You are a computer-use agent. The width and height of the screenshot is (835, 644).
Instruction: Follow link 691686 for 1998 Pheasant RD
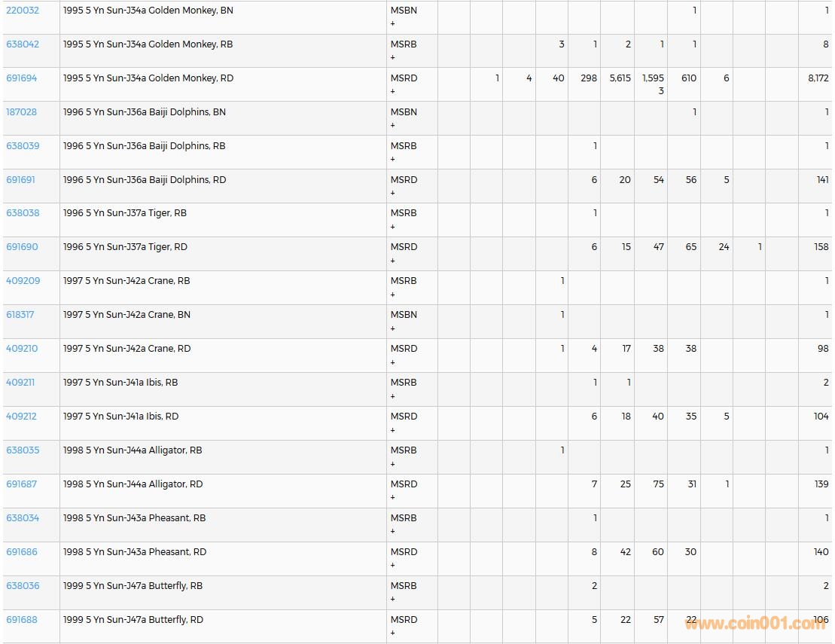[22, 552]
